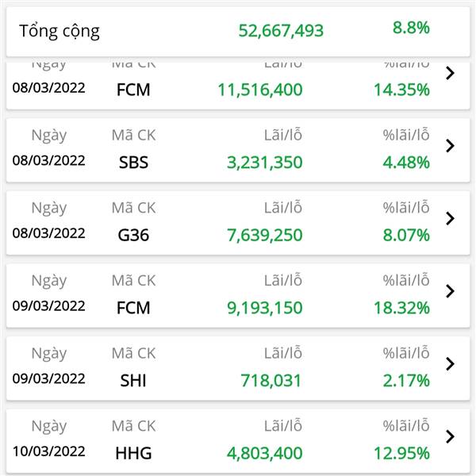Open the SHI row arrow icon

[x=450, y=364]
